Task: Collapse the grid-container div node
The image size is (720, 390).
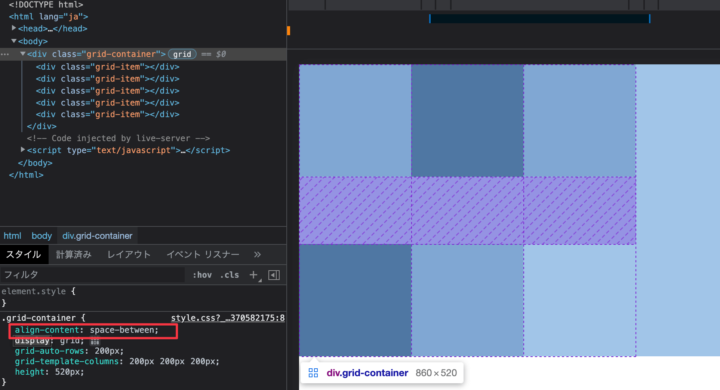Action: coord(22,54)
